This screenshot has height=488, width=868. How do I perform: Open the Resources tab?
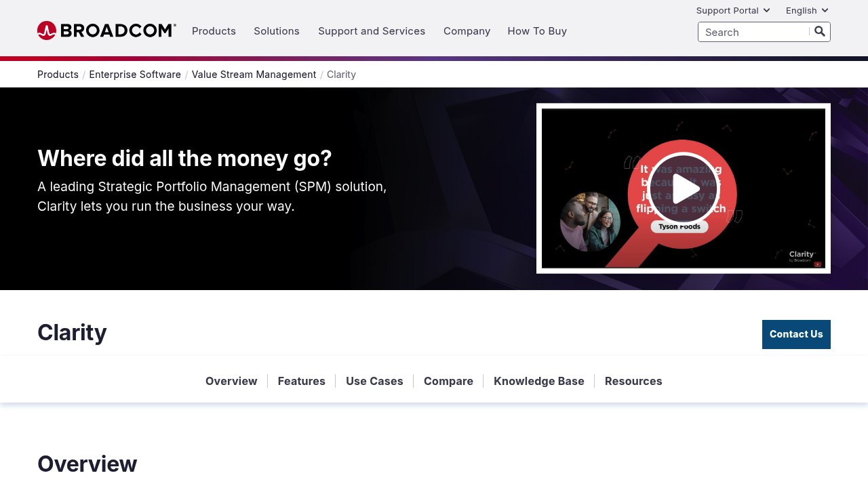tap(633, 381)
